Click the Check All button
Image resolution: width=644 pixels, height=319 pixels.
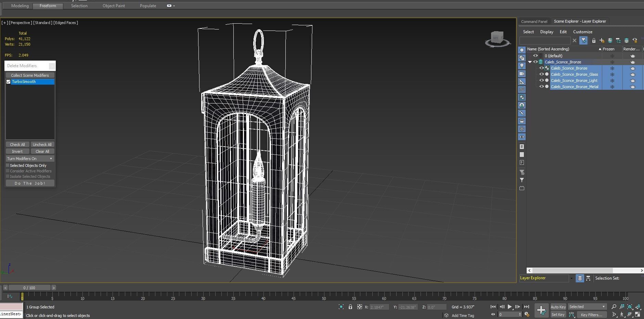17,145
